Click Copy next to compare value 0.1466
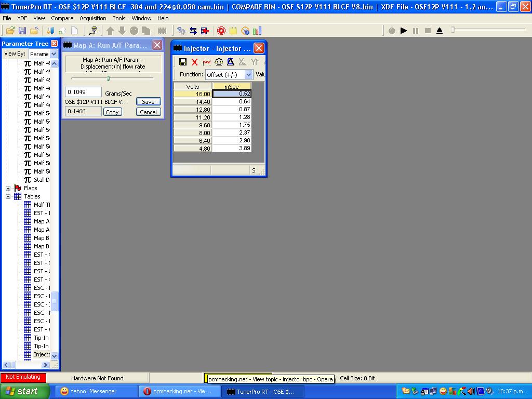Screen dimensions: 532x399 point(112,112)
